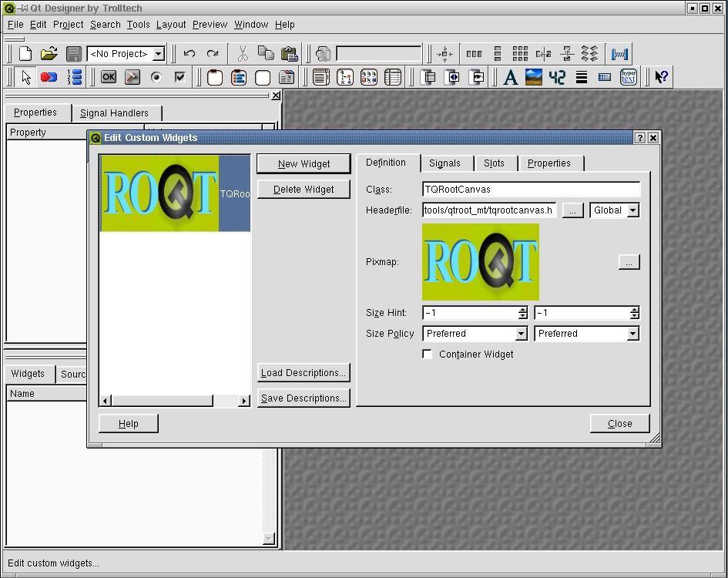
Task: Click the What's This help icon
Action: tap(661, 77)
